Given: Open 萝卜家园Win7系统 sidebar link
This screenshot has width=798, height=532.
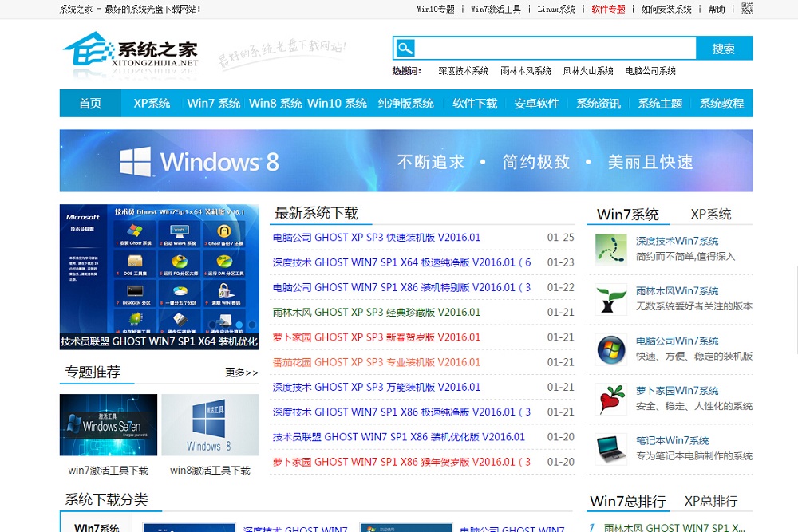Looking at the screenshot, I should (x=677, y=391).
